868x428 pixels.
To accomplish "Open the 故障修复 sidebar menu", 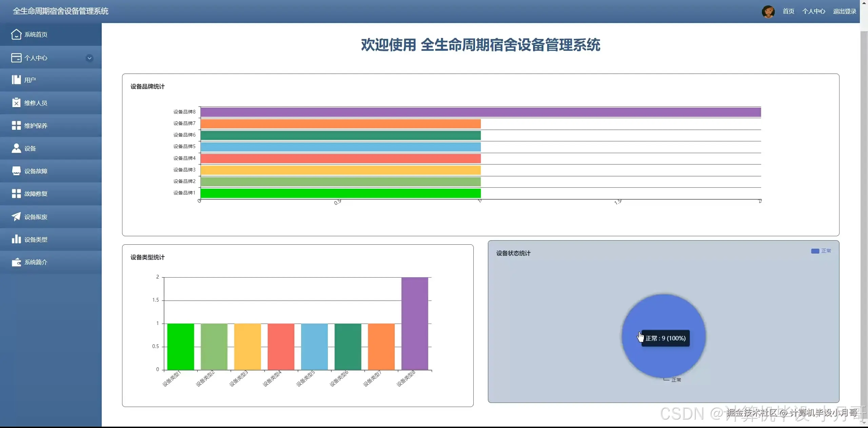I will (x=36, y=194).
